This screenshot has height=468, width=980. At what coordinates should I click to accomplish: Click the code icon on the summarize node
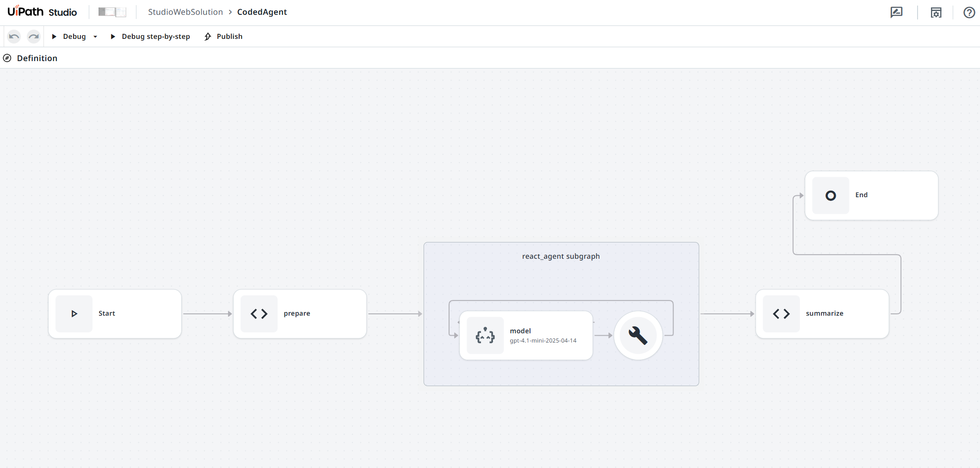[781, 313]
